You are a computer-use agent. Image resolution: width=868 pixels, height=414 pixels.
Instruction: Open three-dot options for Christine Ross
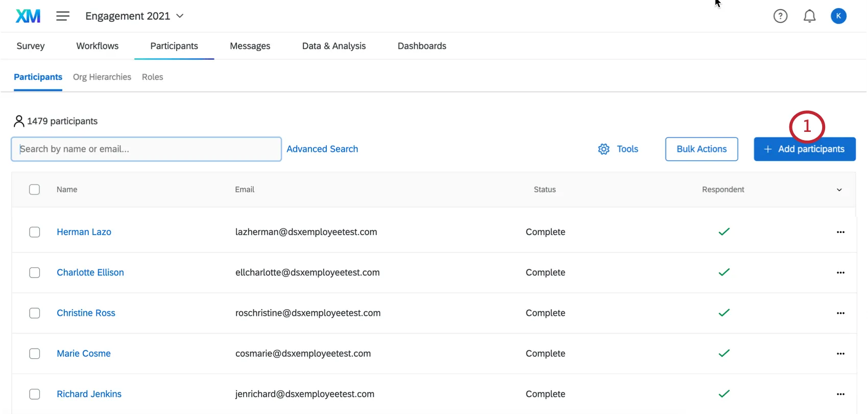(840, 313)
